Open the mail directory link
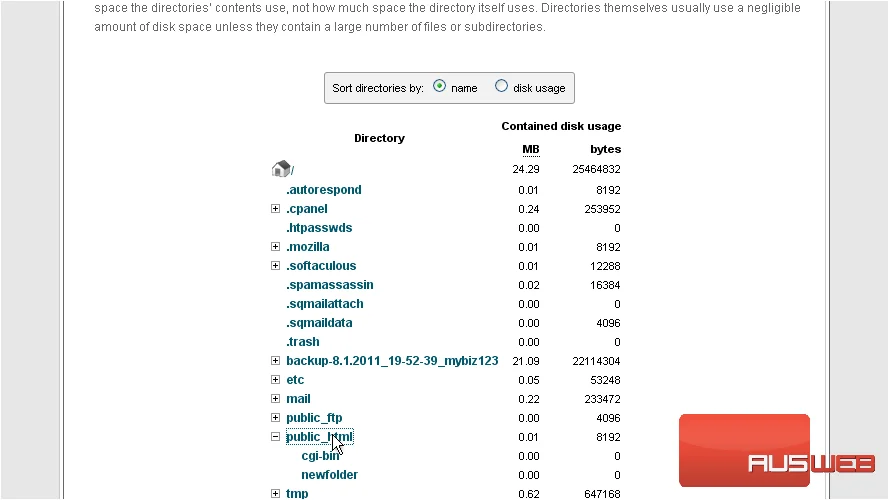 tap(298, 399)
